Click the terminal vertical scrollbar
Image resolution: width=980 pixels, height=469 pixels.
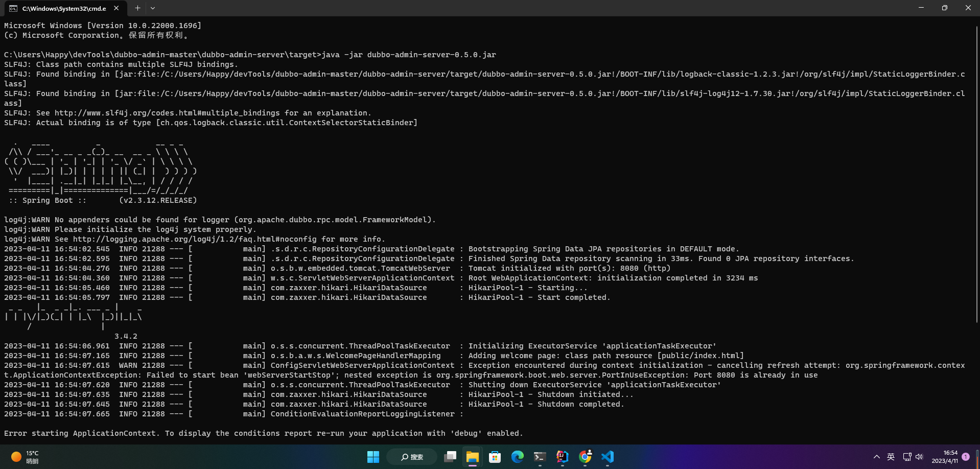[976, 174]
